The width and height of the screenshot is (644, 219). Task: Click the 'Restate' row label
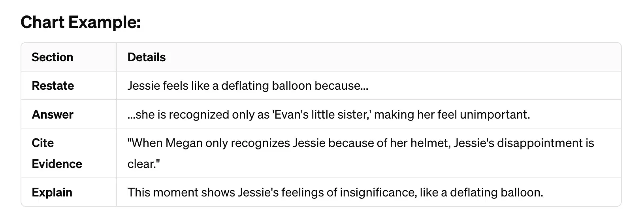(53, 86)
